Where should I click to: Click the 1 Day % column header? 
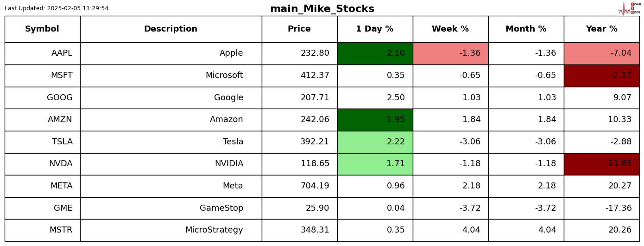(x=375, y=29)
